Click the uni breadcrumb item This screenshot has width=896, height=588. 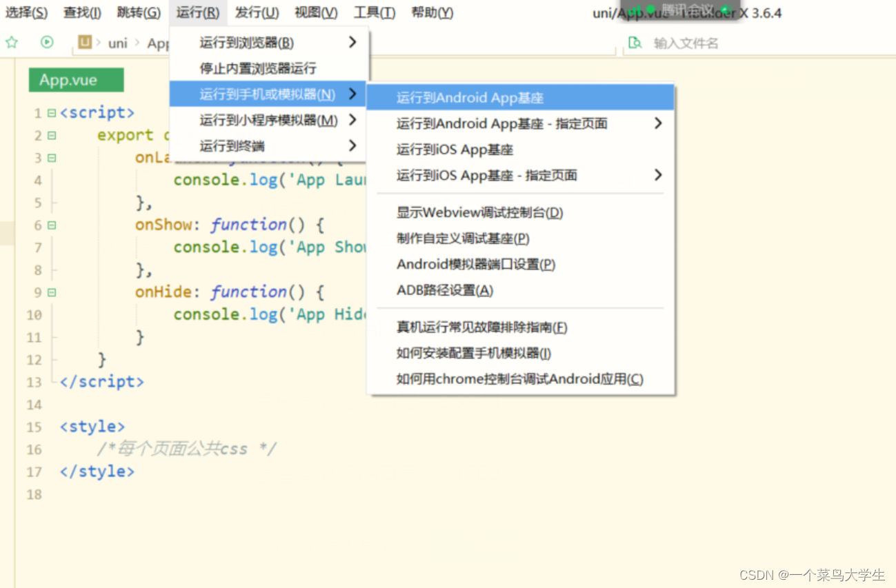pos(118,43)
